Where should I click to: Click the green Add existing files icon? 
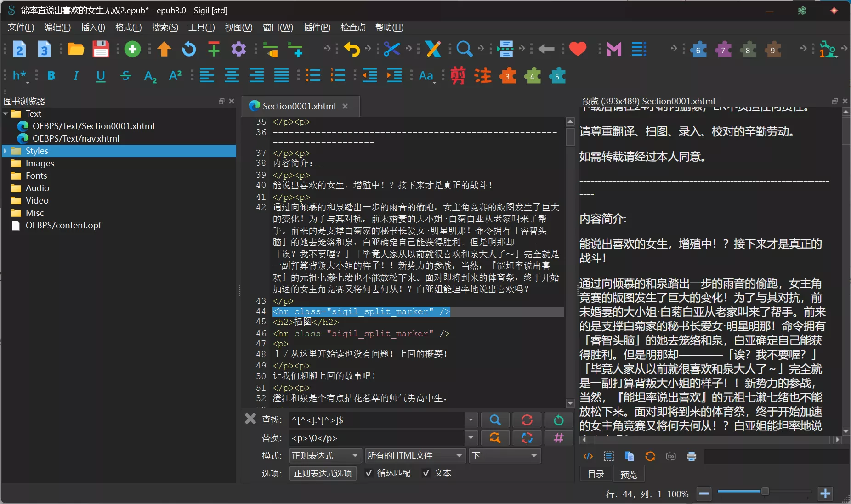click(132, 49)
